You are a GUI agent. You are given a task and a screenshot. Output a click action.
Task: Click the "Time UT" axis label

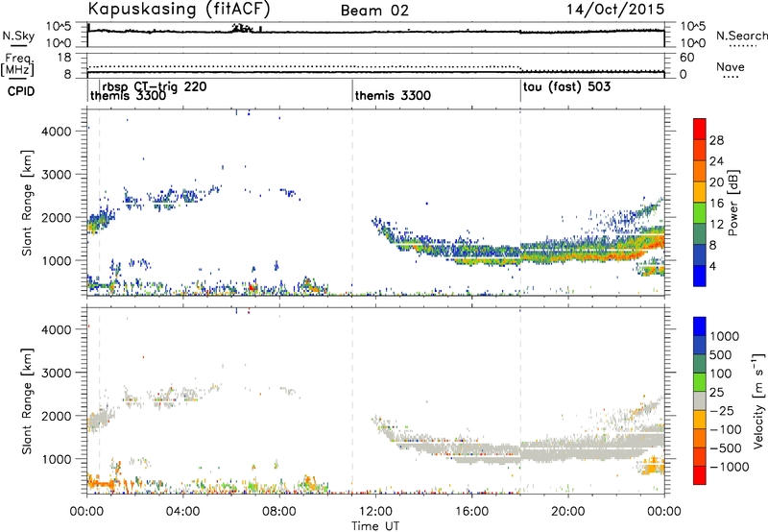(x=375, y=526)
